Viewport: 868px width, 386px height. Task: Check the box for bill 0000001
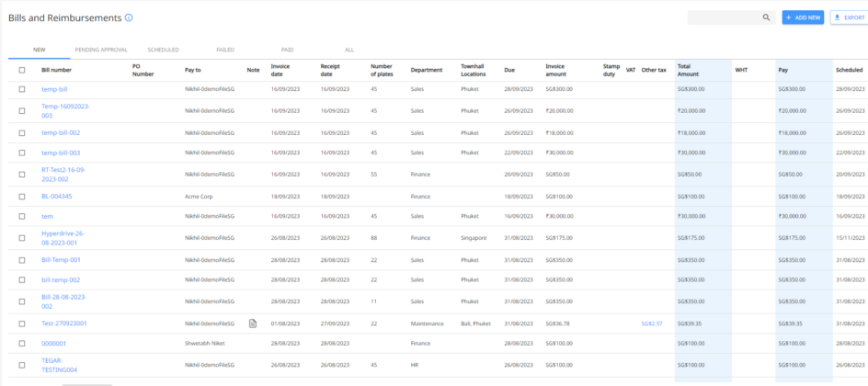point(22,344)
